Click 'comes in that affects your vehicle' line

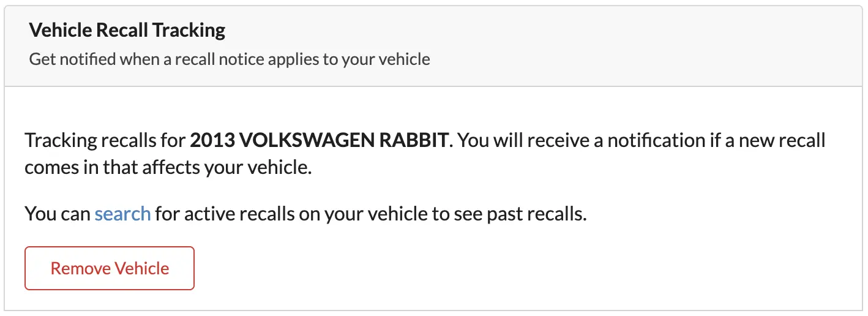(x=168, y=167)
